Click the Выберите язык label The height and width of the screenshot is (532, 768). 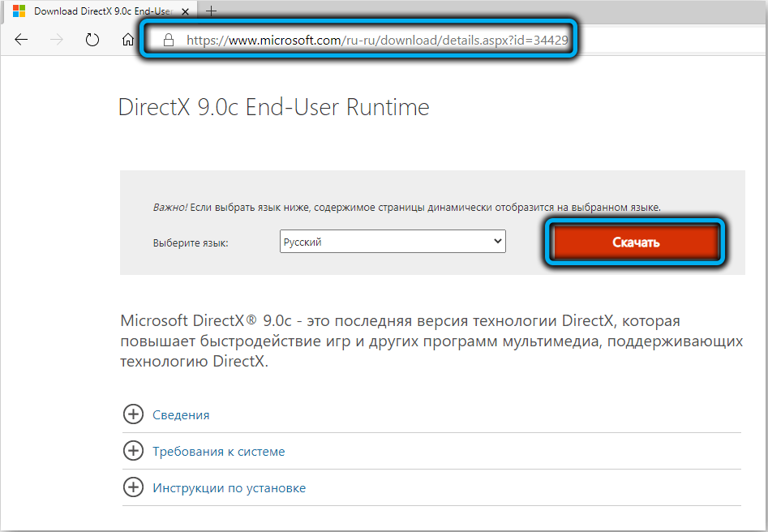pos(191,242)
